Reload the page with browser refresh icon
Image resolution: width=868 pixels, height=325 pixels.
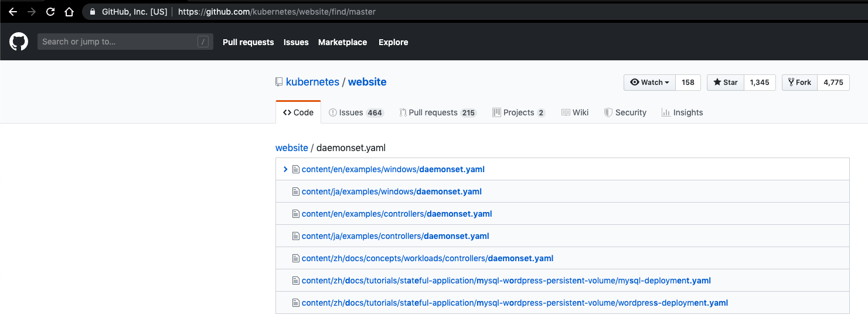(50, 11)
